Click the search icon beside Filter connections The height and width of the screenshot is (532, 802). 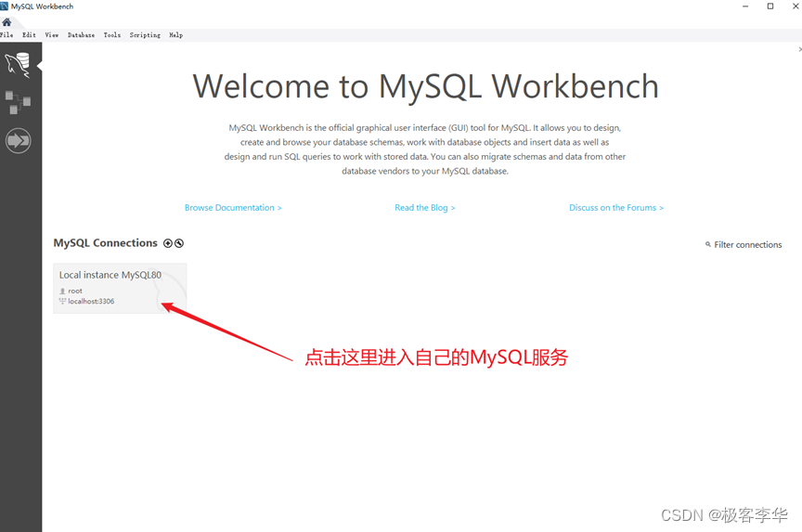coord(708,244)
